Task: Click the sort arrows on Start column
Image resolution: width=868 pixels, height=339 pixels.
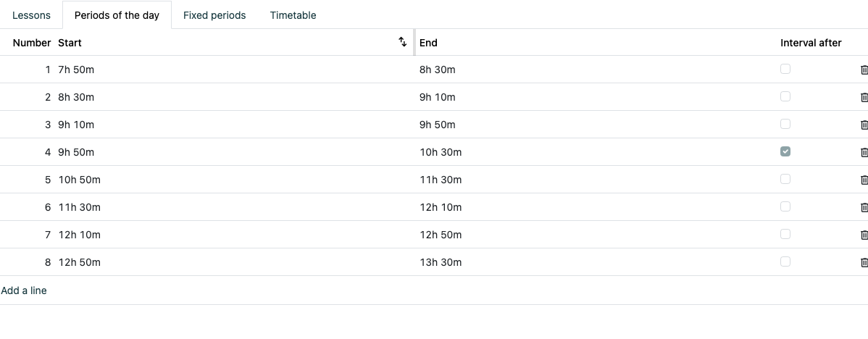Action: 403,42
